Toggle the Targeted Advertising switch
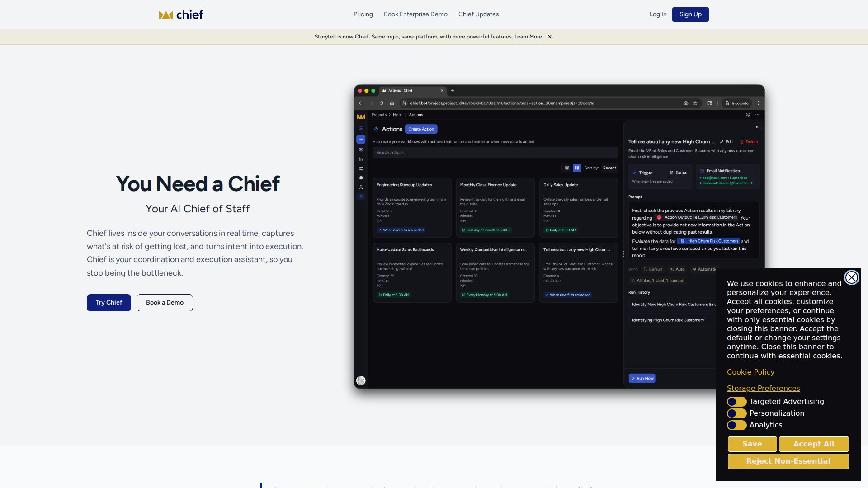The width and height of the screenshot is (868, 488). (736, 402)
